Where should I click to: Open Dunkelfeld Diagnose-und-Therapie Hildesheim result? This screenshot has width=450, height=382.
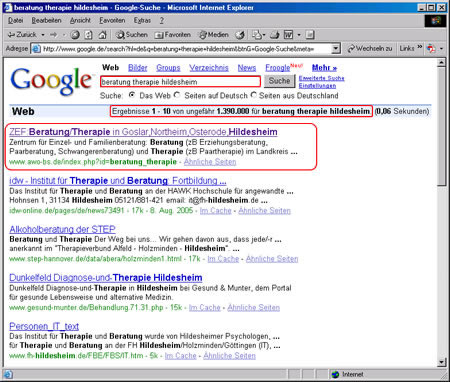(106, 278)
